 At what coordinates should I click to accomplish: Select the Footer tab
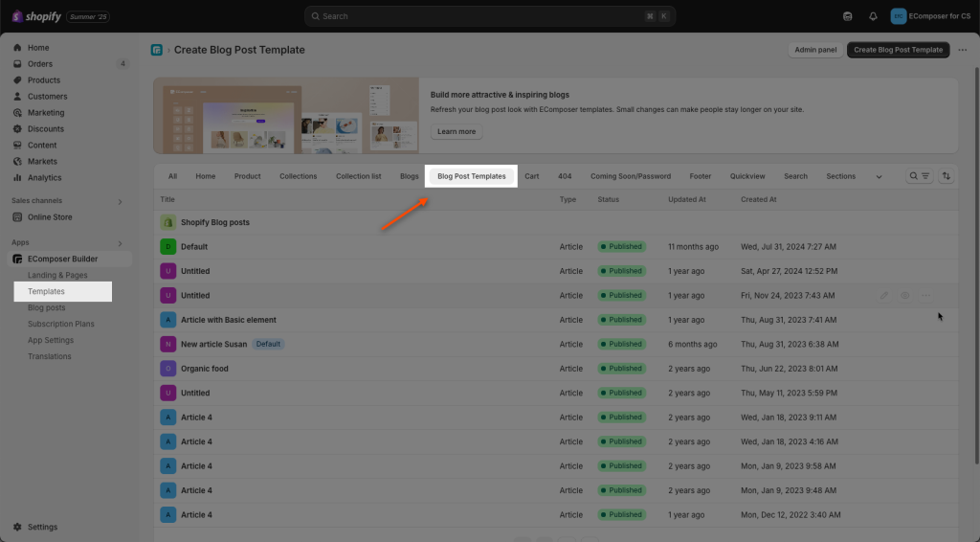tap(701, 176)
